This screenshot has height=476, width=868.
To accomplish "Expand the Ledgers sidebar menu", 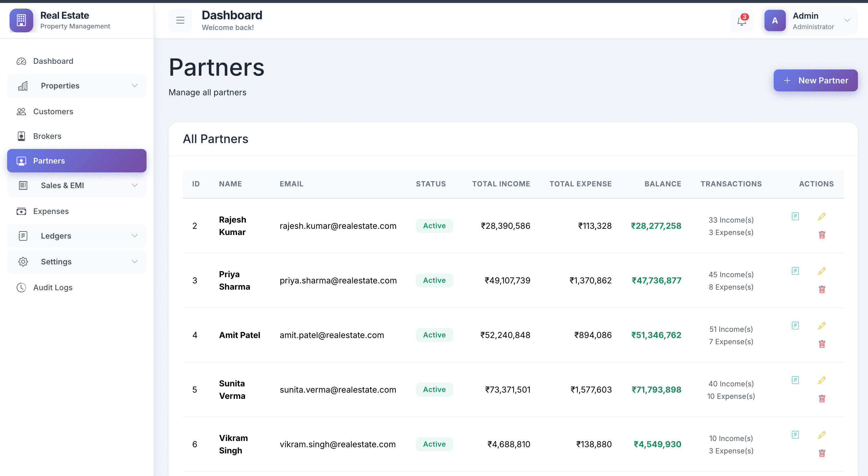I will [77, 236].
